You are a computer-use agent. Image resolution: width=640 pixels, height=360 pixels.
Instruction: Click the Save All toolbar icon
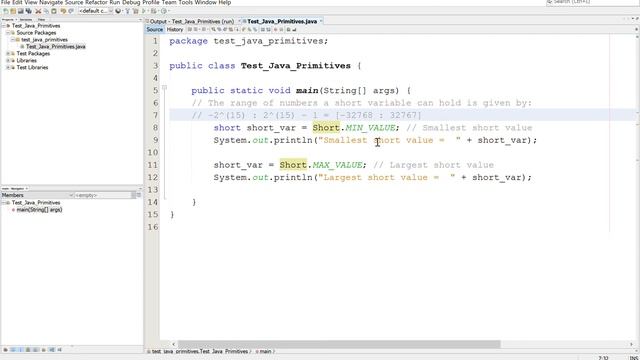click(x=28, y=11)
